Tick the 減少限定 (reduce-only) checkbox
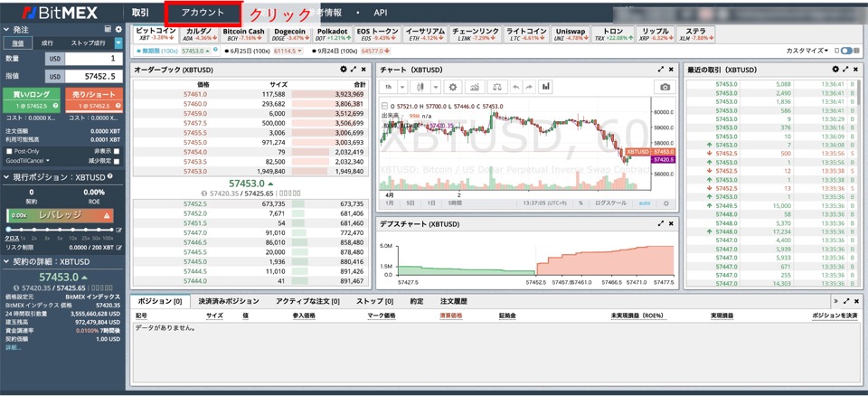The image size is (868, 396). 117,161
